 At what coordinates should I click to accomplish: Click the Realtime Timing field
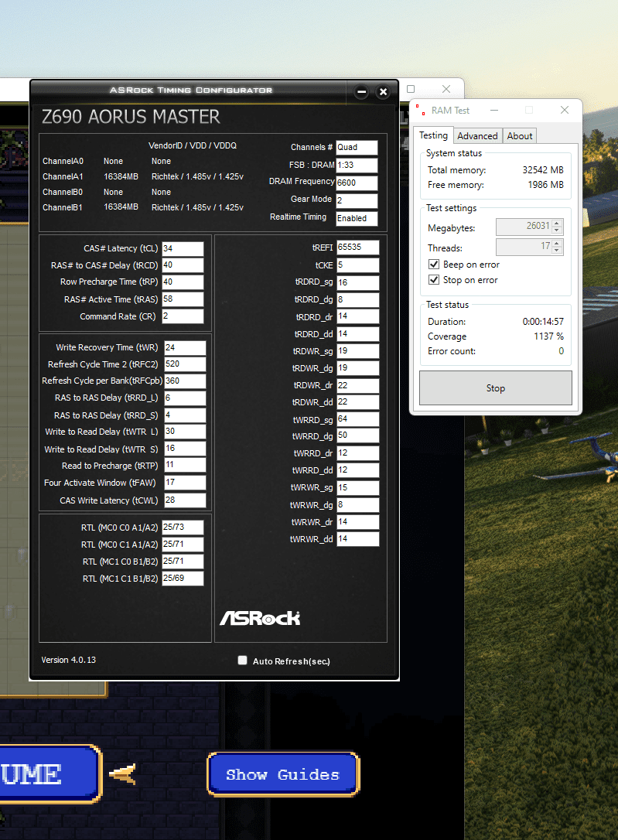[x=357, y=218]
